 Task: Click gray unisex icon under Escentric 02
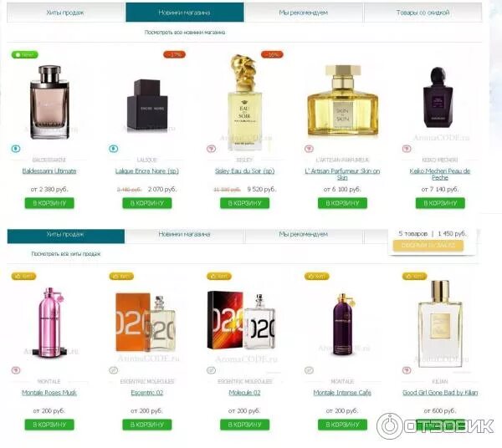point(113,370)
